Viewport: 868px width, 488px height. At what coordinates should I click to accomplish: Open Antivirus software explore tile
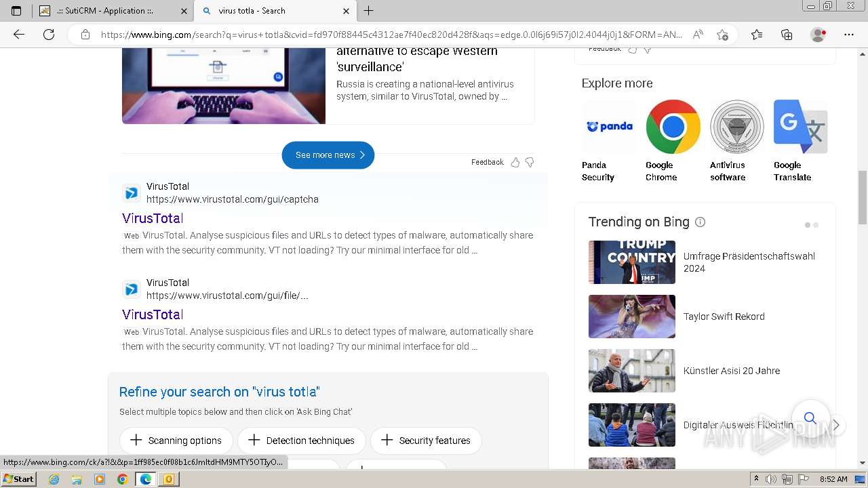(736, 141)
